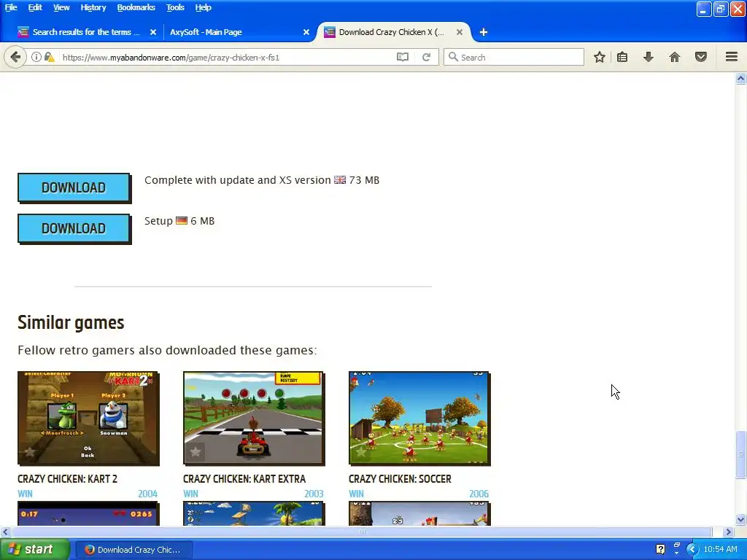
Task: Click the help question mark tray icon
Action: [660, 549]
